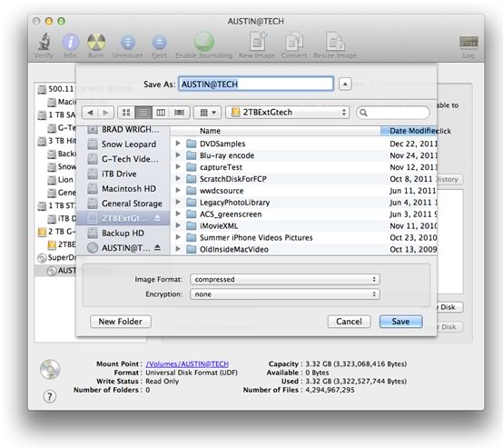Screen dimensions: 503x448
Task: Open the Image Format dropdown
Action: coord(285,279)
